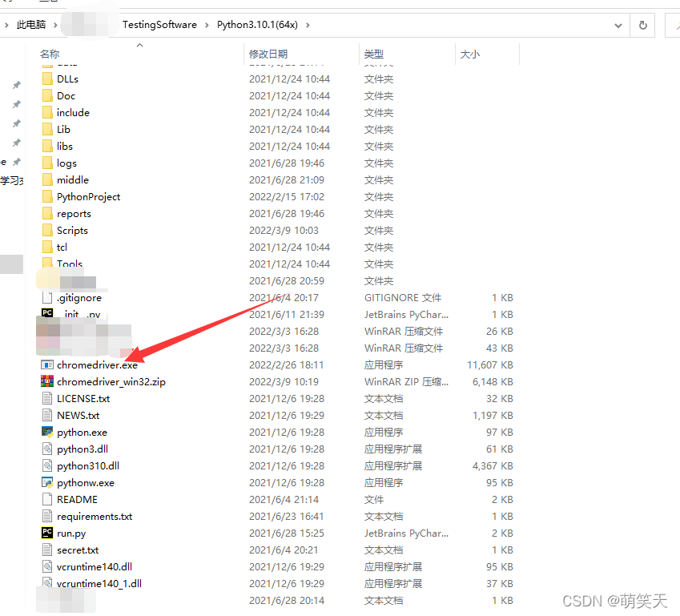Click the python3.dll file icon
Viewport: 680px width, 616px height.
(47, 449)
